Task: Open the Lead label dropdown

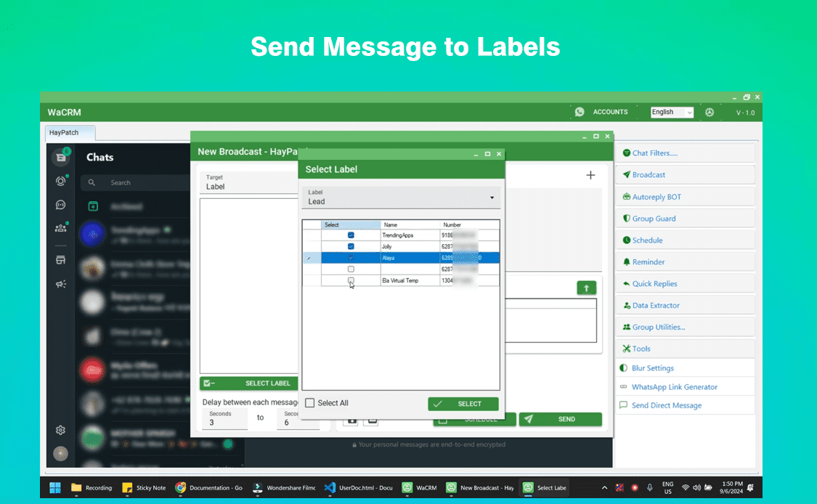Action: [492, 197]
